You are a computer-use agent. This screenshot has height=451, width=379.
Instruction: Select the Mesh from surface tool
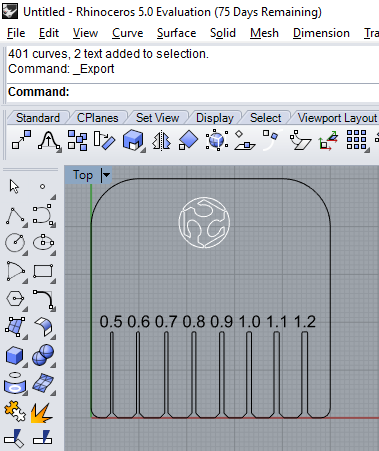coord(43,383)
